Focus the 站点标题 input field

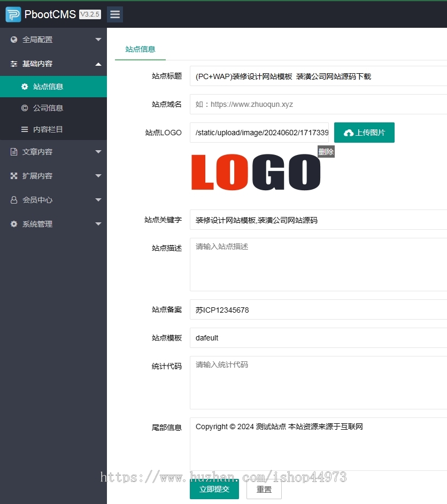318,76
